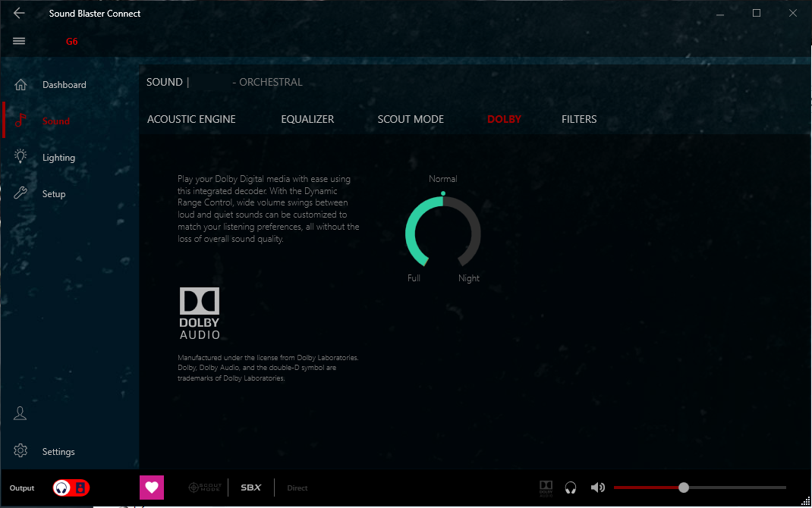Open the Settings page
This screenshot has height=508, width=812.
click(58, 452)
